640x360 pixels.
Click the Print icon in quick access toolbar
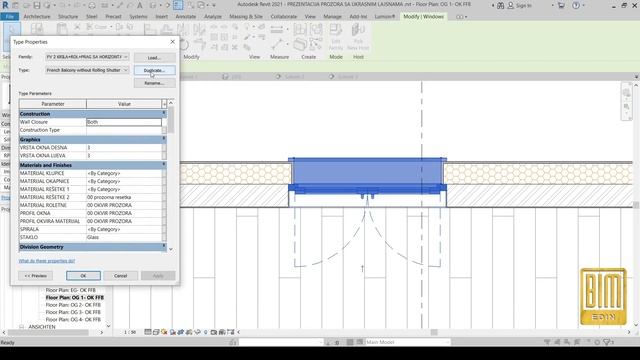pyautogui.click(x=92, y=5)
